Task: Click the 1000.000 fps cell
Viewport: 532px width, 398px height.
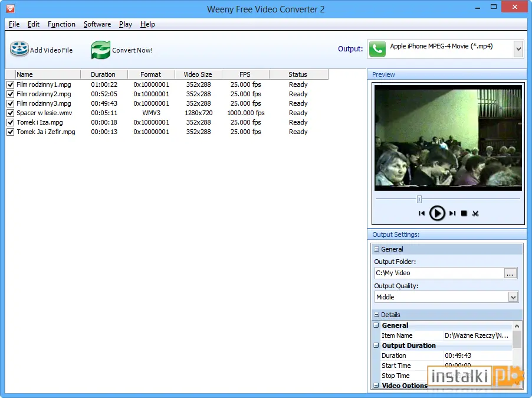Action: (x=245, y=113)
